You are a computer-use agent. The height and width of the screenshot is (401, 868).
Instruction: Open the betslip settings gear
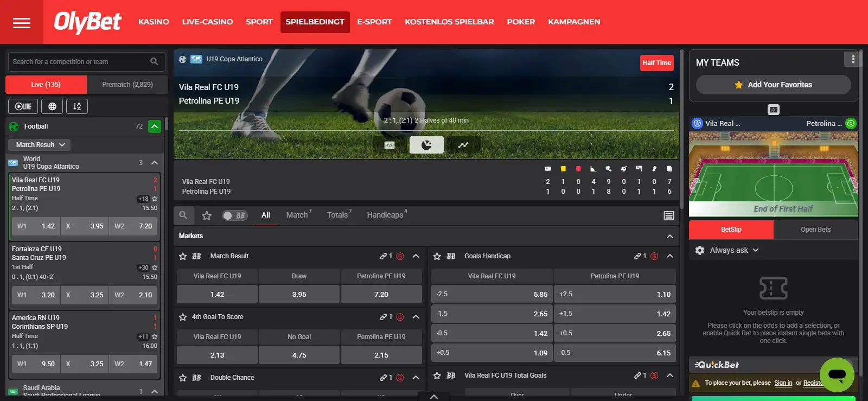click(x=700, y=250)
